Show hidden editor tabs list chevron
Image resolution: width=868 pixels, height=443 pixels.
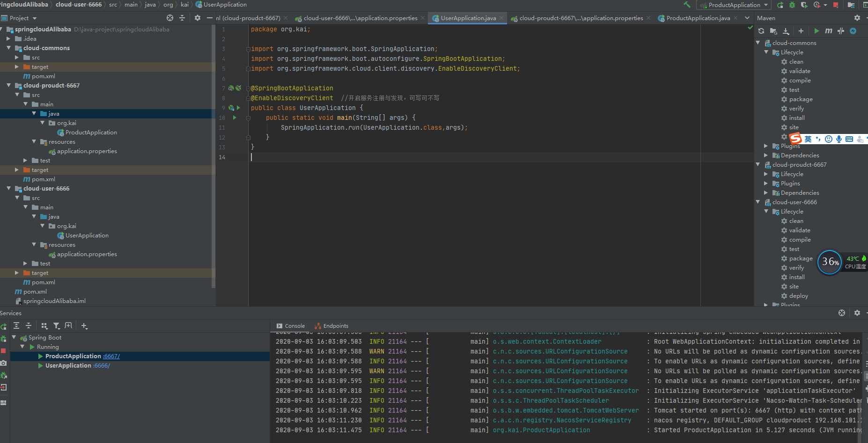747,18
